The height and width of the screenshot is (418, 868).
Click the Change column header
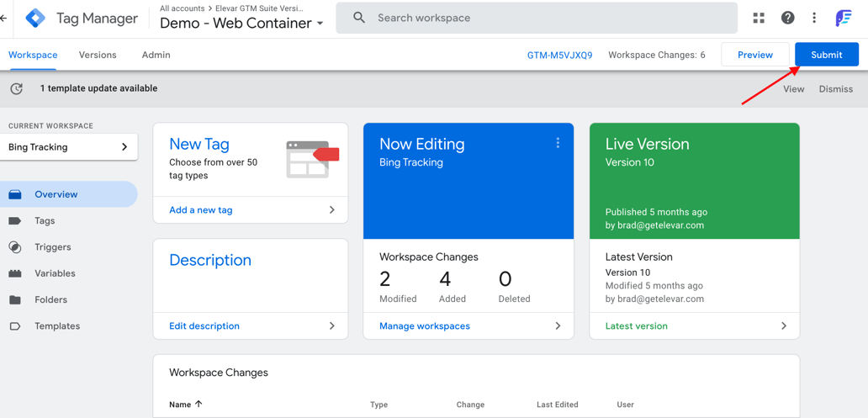(x=470, y=405)
